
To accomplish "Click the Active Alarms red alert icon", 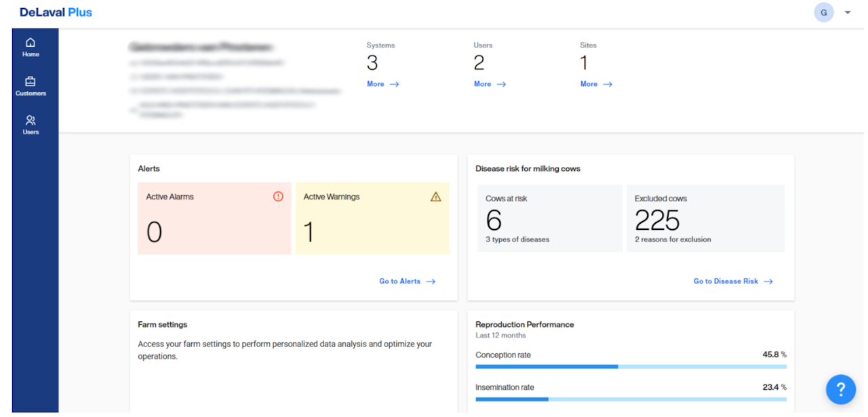I will 278,197.
